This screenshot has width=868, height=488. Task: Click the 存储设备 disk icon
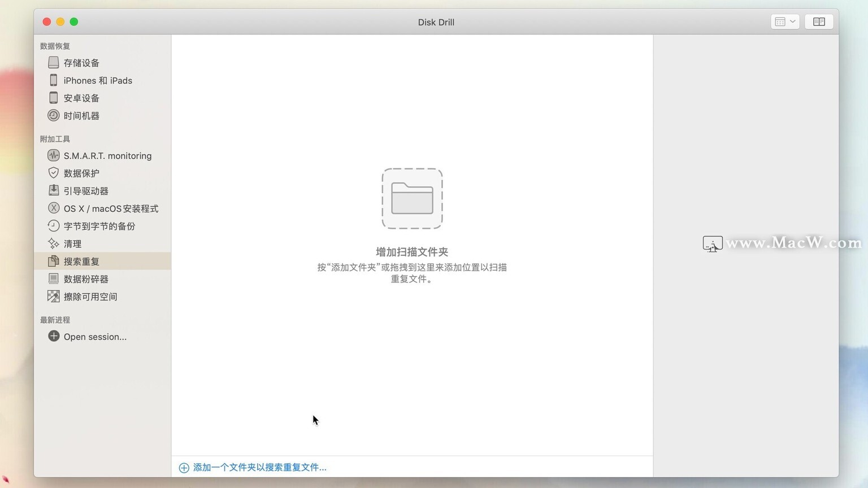pyautogui.click(x=53, y=62)
